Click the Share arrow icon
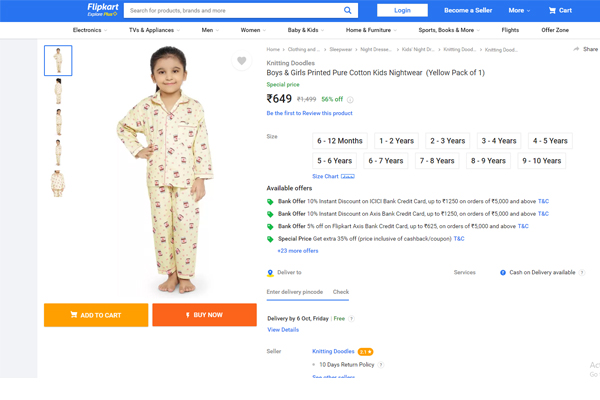 [576, 49]
